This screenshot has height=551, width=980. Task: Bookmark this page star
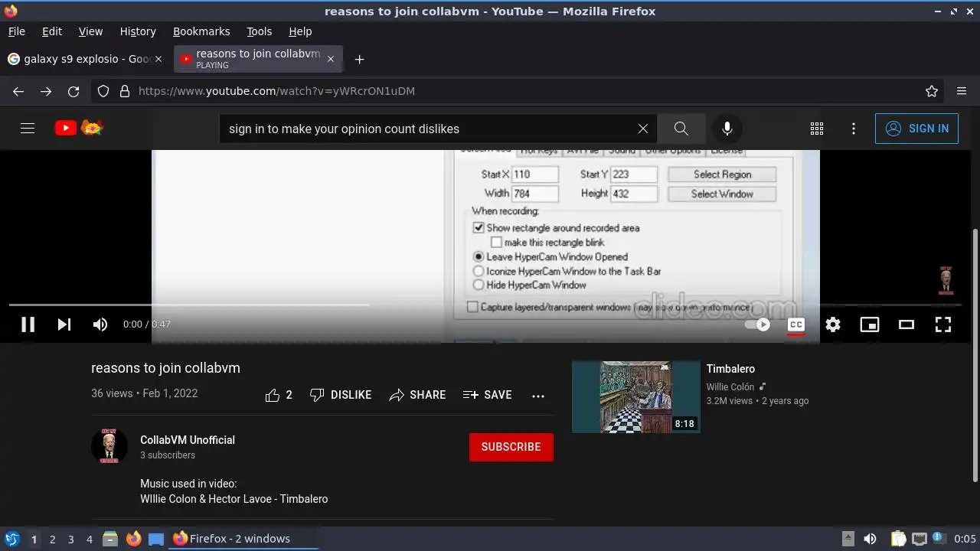932,91
